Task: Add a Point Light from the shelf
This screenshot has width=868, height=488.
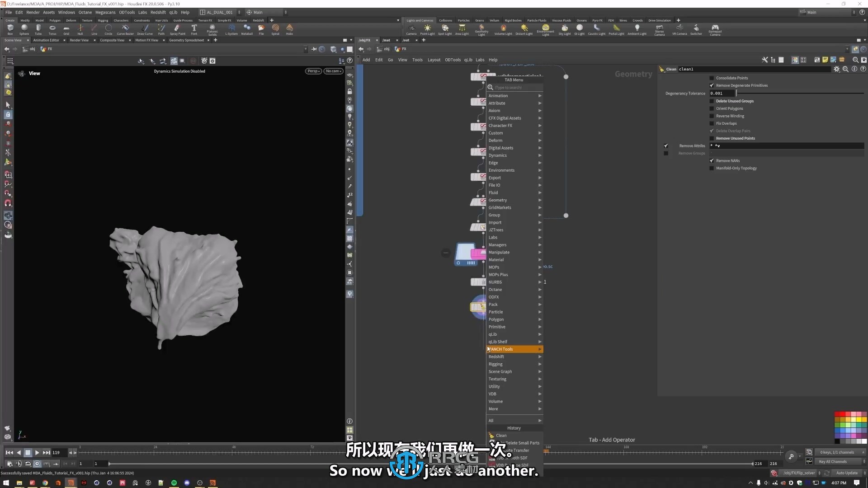Action: pos(427,29)
